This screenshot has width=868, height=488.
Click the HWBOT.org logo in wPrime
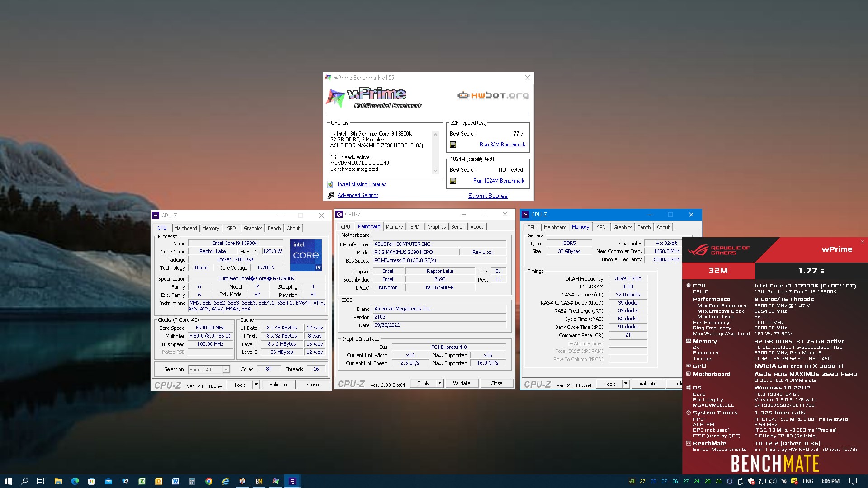(x=493, y=95)
